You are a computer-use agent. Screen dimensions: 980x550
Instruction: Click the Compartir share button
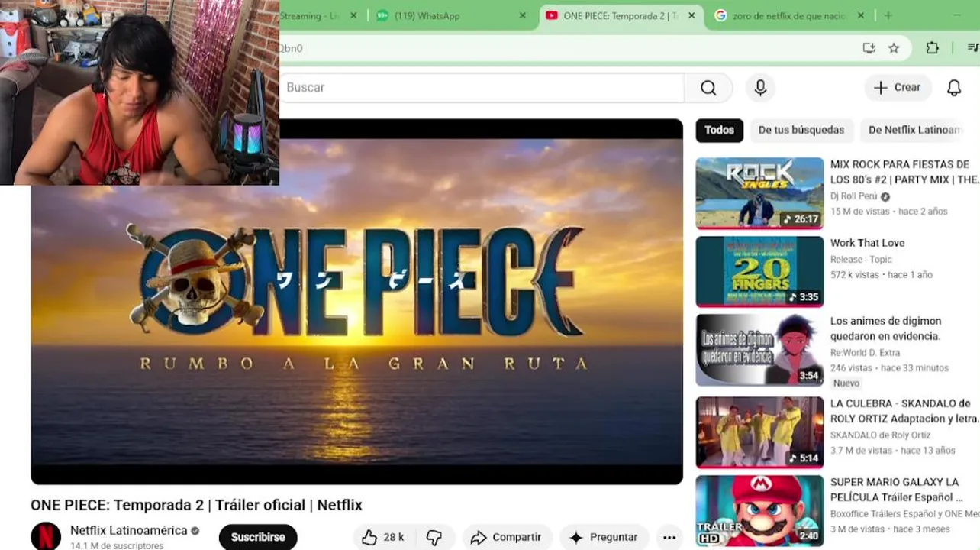coord(507,537)
